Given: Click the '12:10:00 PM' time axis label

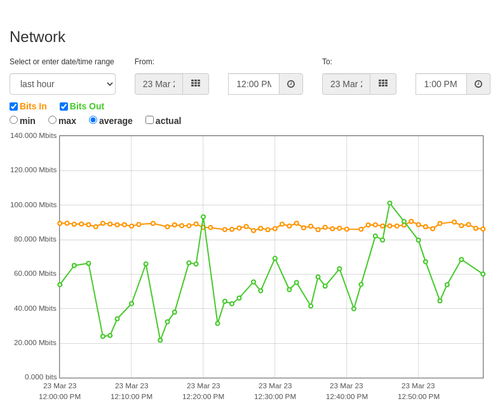Looking at the screenshot, I should tap(132, 397).
